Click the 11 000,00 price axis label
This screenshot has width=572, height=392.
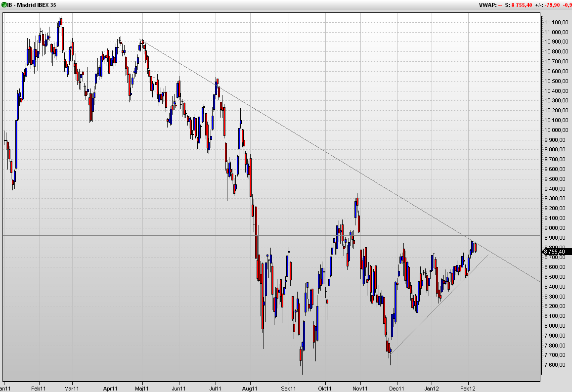point(556,32)
